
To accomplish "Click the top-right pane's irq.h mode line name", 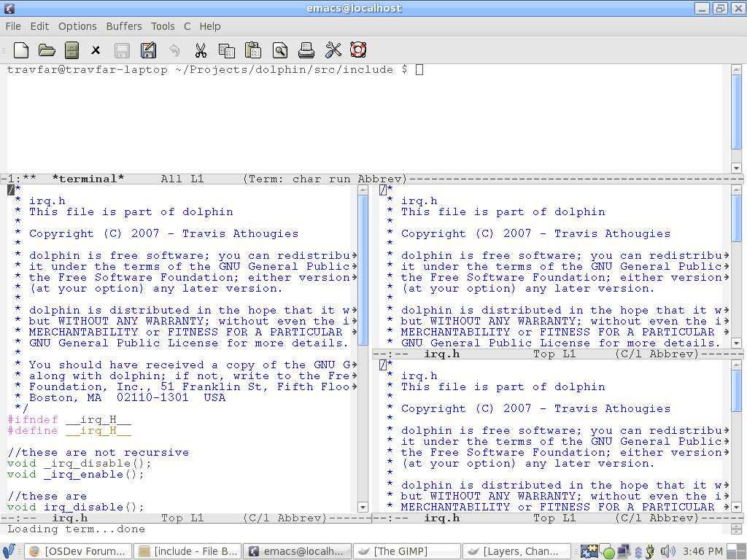I will 441,354.
